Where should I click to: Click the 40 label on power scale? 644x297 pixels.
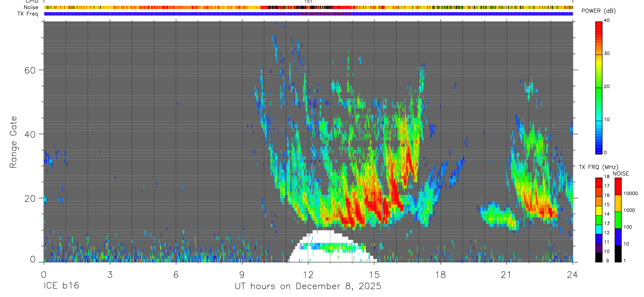point(607,20)
